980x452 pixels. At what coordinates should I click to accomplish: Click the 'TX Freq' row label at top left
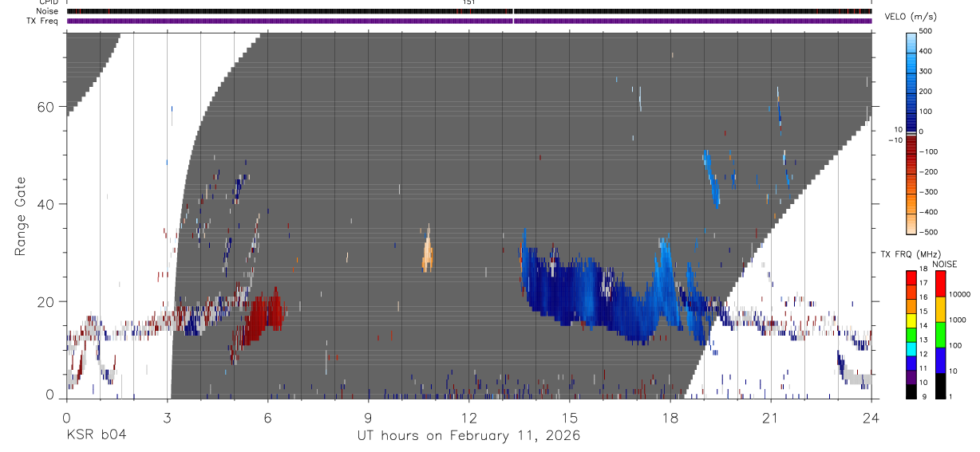click(x=43, y=21)
